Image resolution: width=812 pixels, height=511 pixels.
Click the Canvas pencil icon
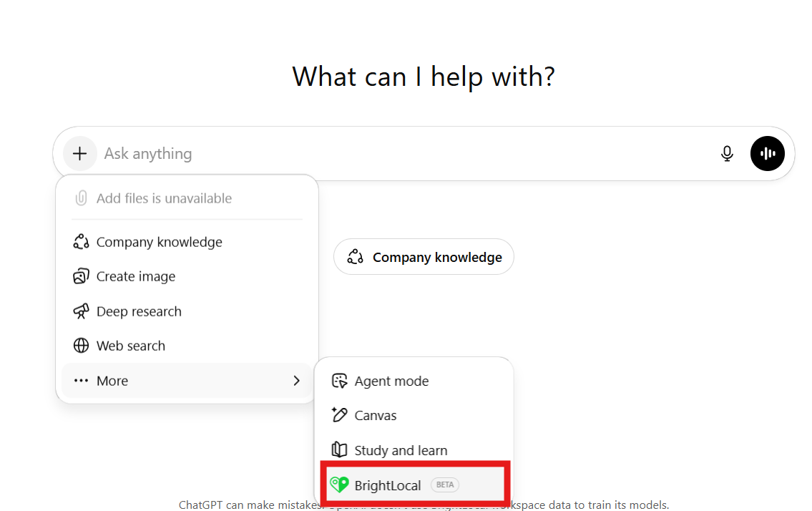pos(340,415)
